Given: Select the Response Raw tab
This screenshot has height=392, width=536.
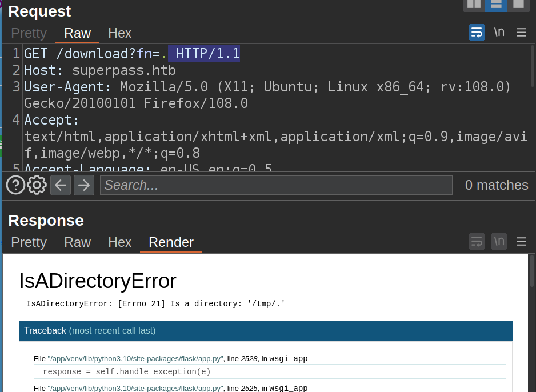Looking at the screenshot, I should pos(77,242).
